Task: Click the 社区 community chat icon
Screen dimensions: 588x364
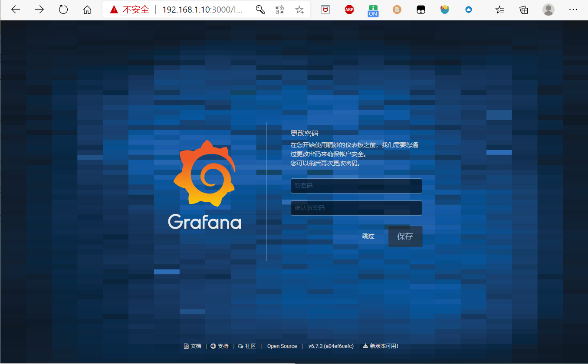Action: (240, 346)
